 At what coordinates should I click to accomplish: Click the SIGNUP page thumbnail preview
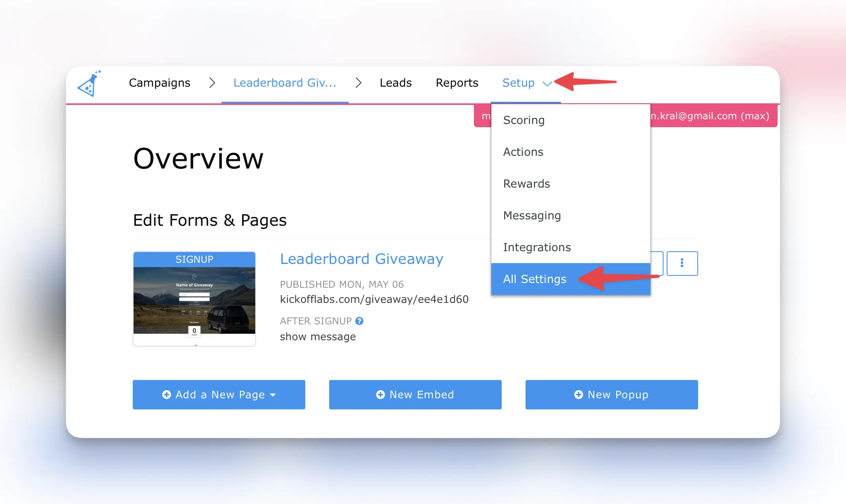(194, 299)
